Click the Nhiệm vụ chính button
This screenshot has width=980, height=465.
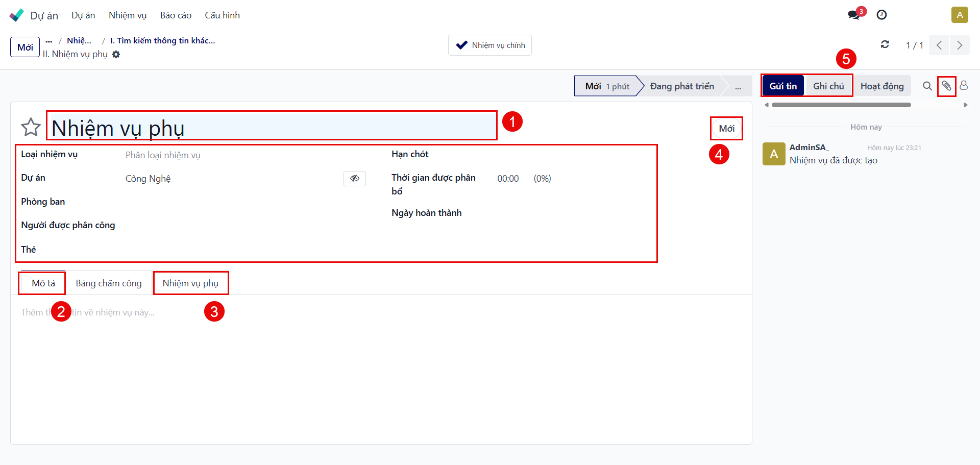490,45
